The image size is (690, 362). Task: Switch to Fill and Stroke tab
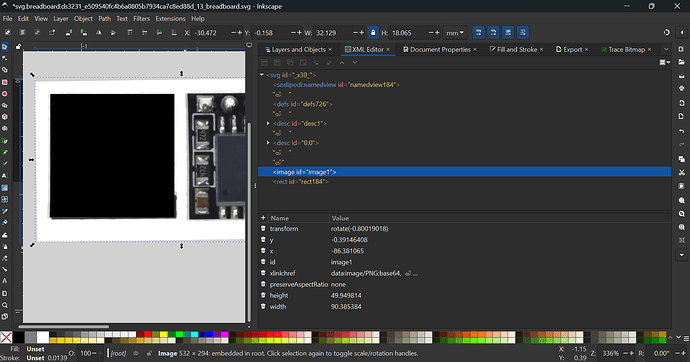click(513, 49)
